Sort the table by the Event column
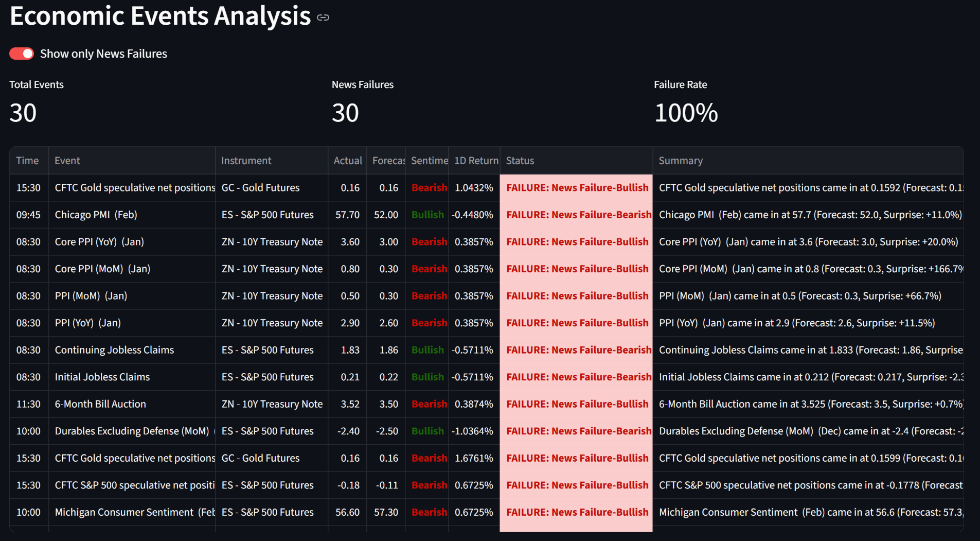Image resolution: width=980 pixels, height=541 pixels. [x=67, y=160]
